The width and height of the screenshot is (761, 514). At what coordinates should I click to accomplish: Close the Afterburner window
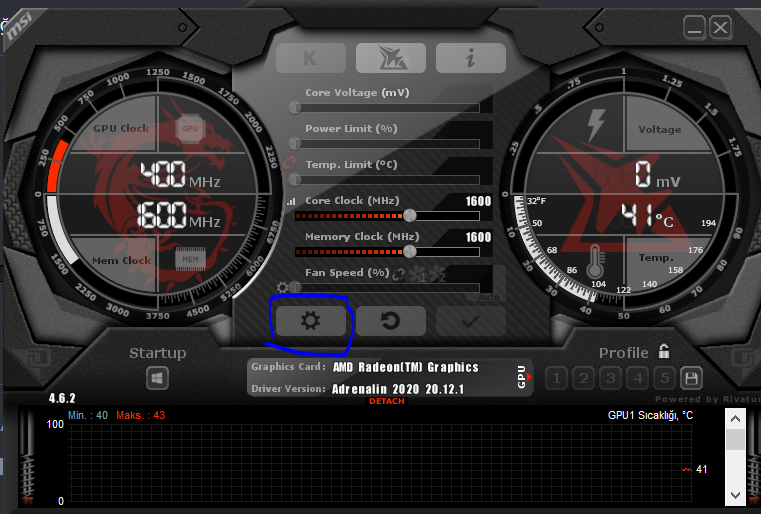720,27
